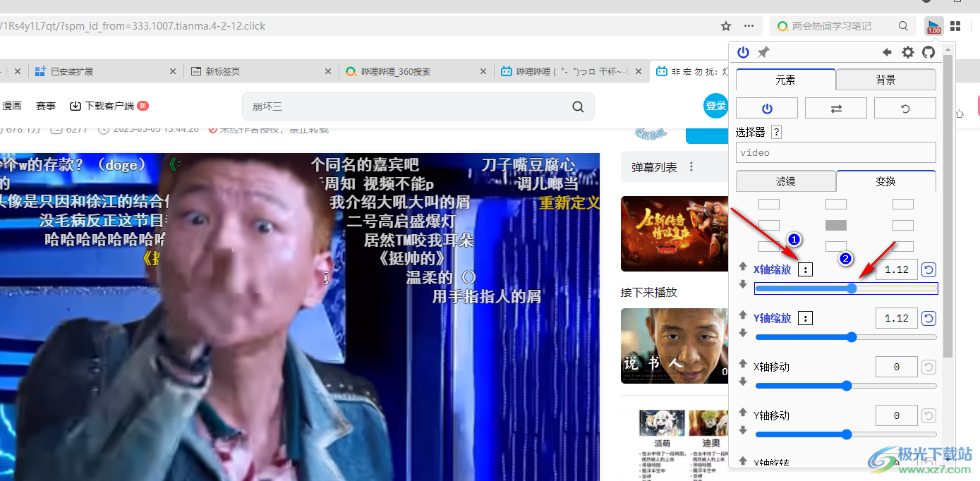This screenshot has width=980, height=481.
Task: Click the element power button below 元素 tab
Action: click(x=767, y=109)
